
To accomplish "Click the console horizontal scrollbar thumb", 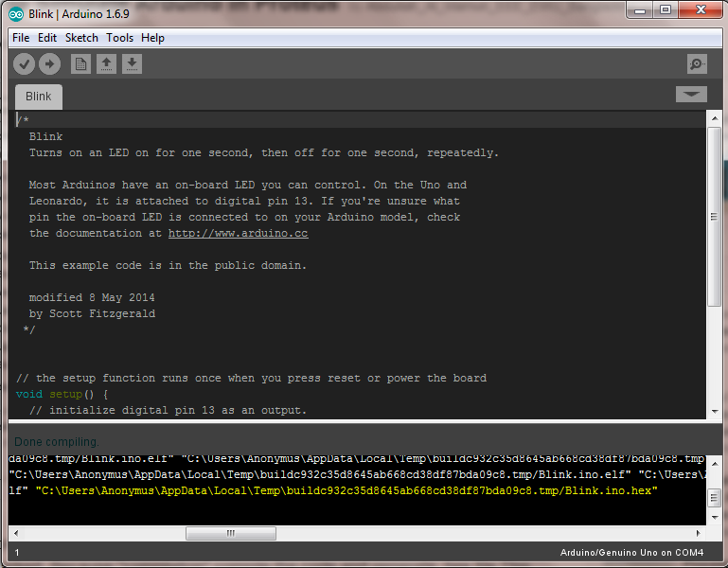I will tap(231, 533).
